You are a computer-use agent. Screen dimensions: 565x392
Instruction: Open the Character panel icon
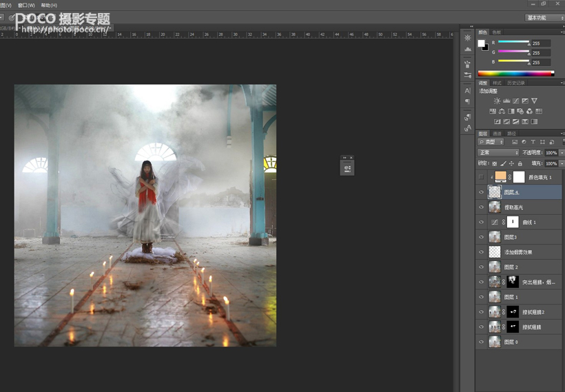pyautogui.click(x=468, y=91)
